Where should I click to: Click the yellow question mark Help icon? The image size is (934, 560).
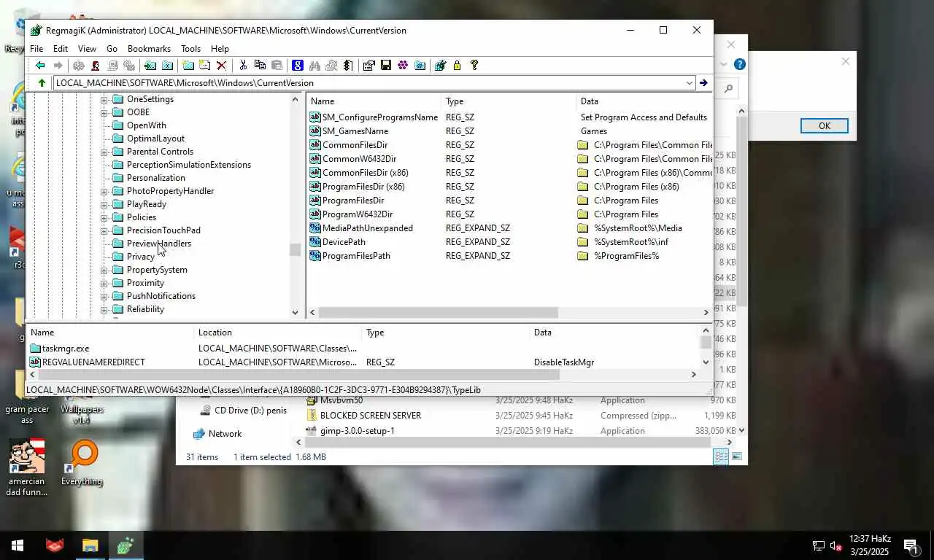click(x=474, y=66)
